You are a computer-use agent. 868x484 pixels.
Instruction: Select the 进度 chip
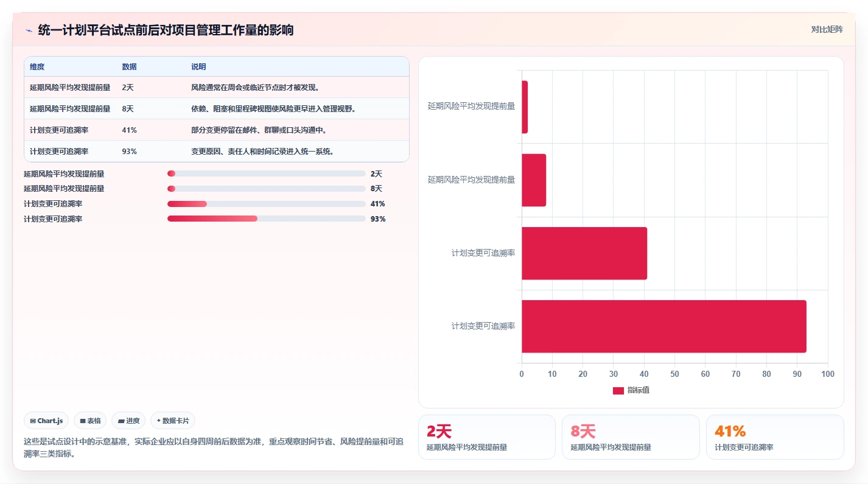[x=128, y=421]
